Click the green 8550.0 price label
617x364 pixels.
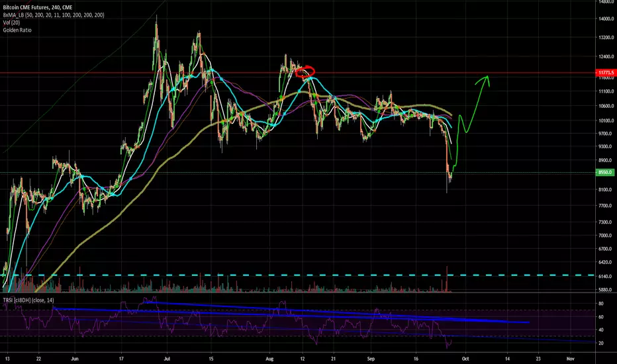pyautogui.click(x=605, y=172)
